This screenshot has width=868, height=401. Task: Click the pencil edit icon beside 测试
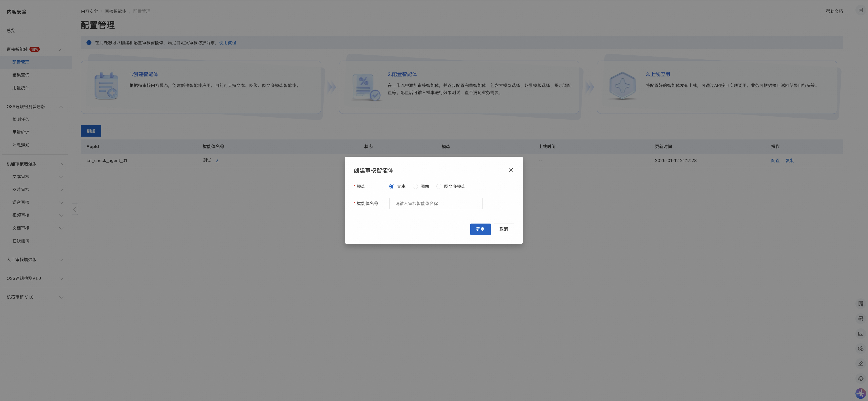click(217, 161)
